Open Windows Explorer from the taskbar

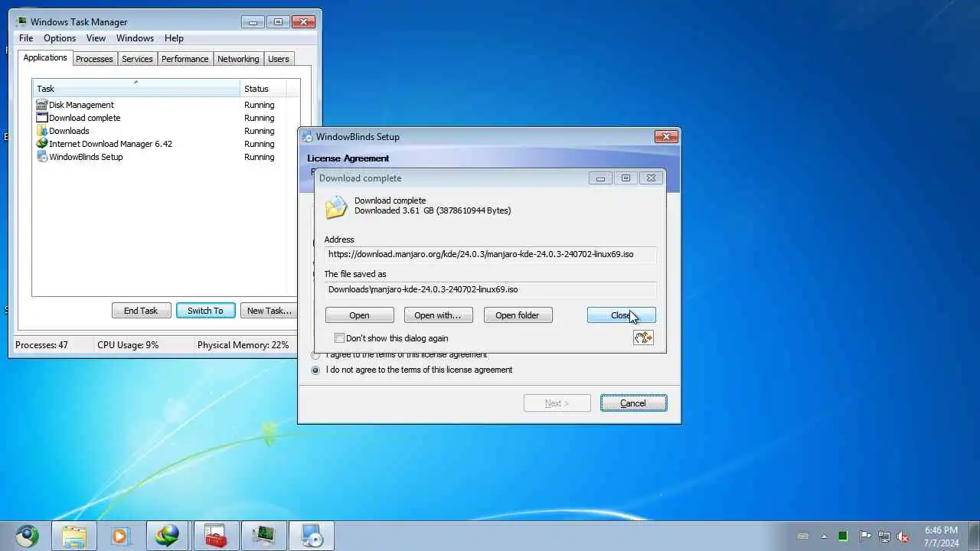74,536
